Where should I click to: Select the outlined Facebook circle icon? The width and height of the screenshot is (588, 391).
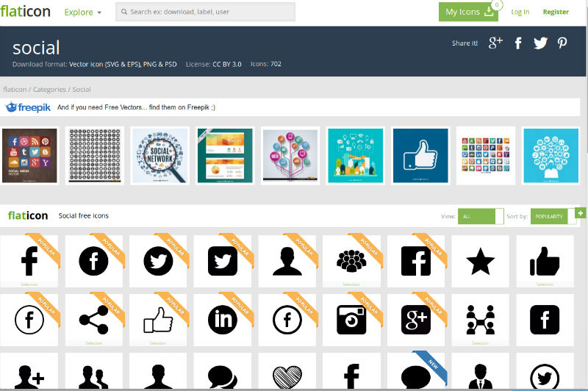coord(29,320)
